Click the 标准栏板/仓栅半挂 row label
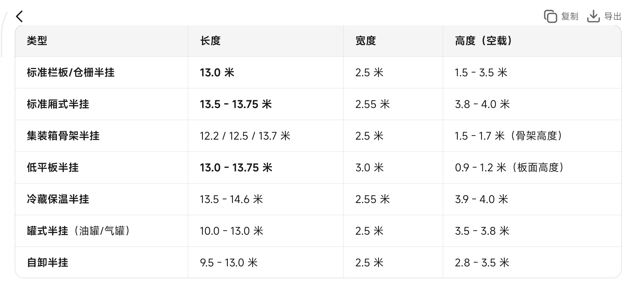 (71, 73)
